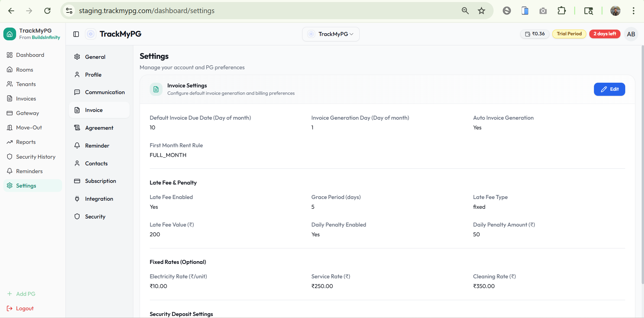
Task: Open Communication settings tab
Action: tap(99, 92)
